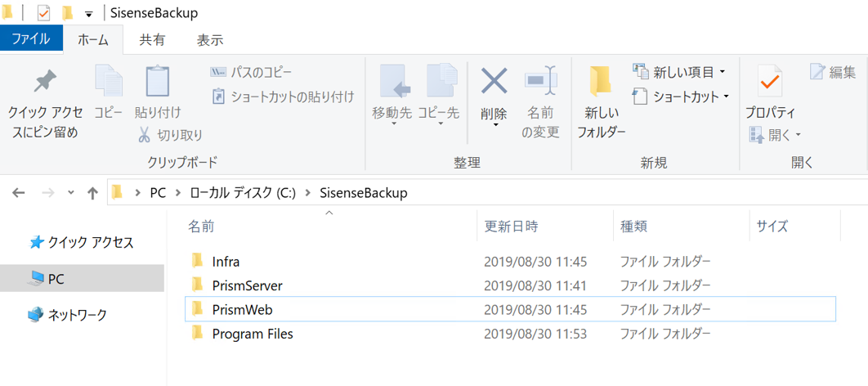Select the PrismWeb folder
The image size is (868, 386).
[x=509, y=310]
